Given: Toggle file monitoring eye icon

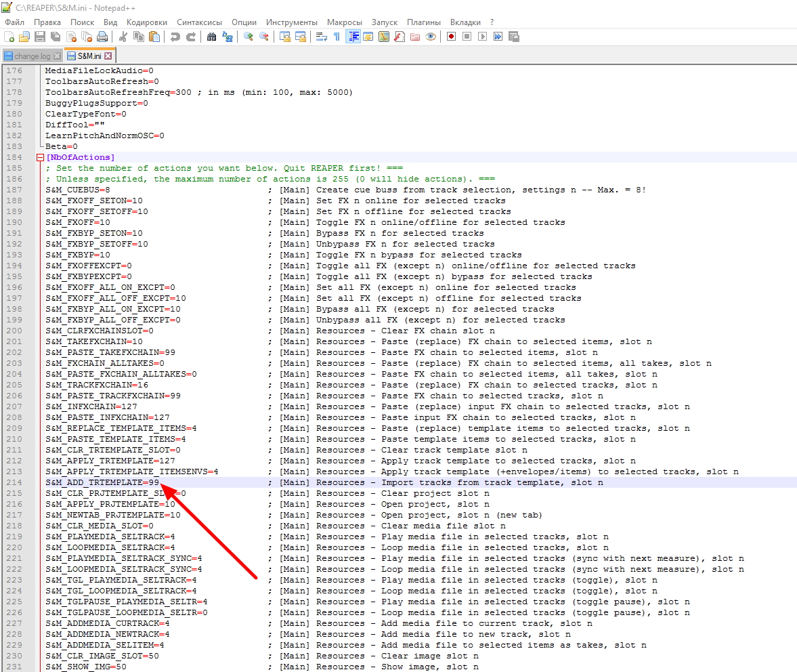Looking at the screenshot, I should tap(431, 37).
